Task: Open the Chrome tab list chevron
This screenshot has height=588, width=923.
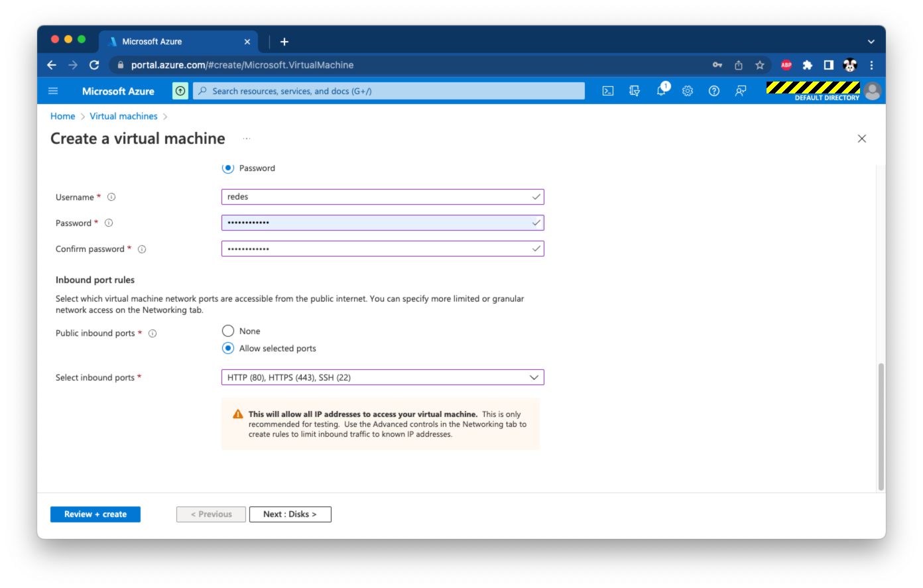Action: (871, 42)
